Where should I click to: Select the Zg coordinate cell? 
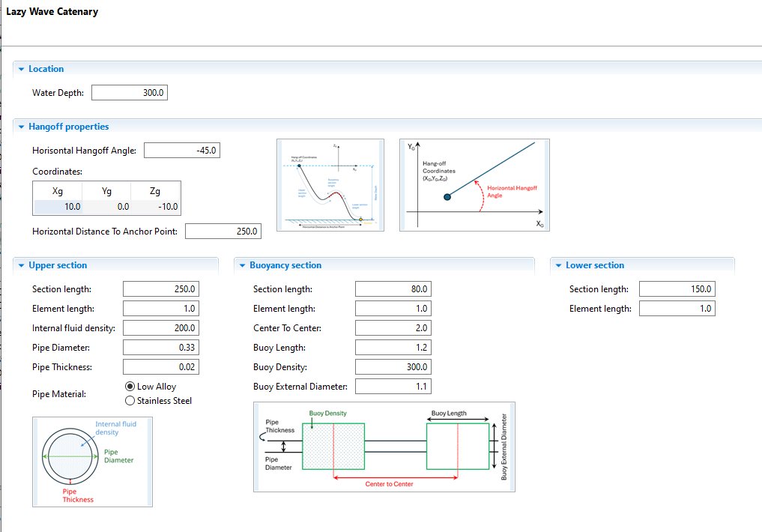(155, 207)
